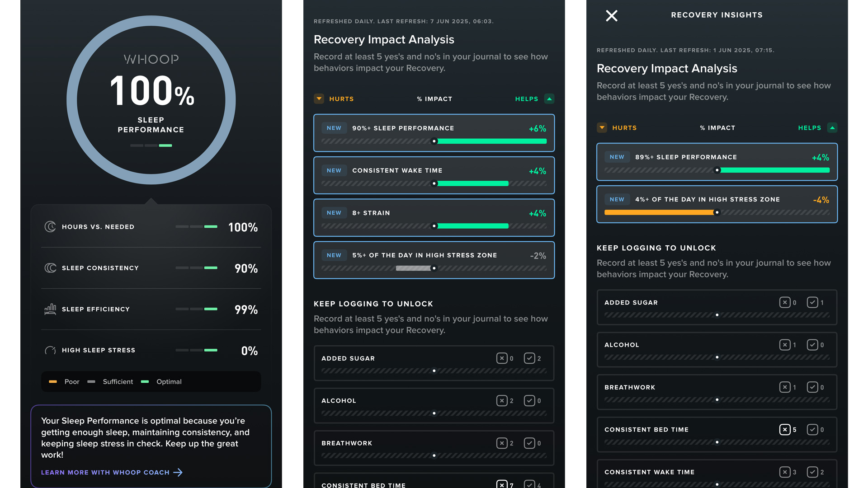Tap Alcohol No box, middle panel
Screen dimensions: 868x488
click(502, 400)
